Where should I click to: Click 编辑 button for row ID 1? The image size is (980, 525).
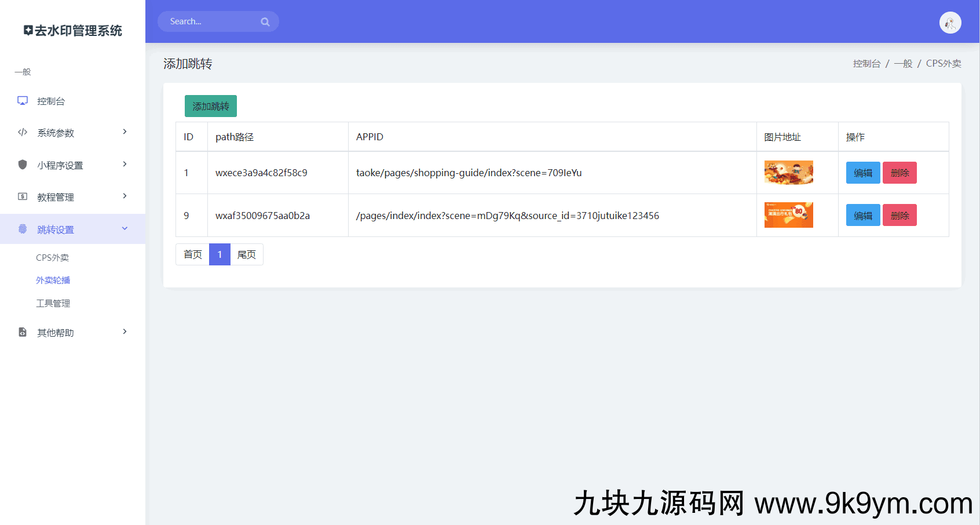pos(862,173)
